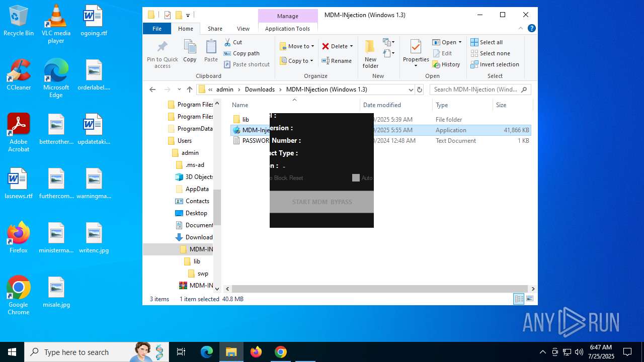Click the Copy ribbon icon
644x362 pixels.
pyautogui.click(x=190, y=52)
